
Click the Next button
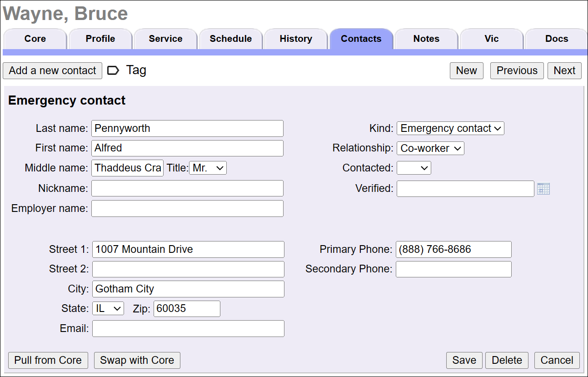[x=564, y=70]
